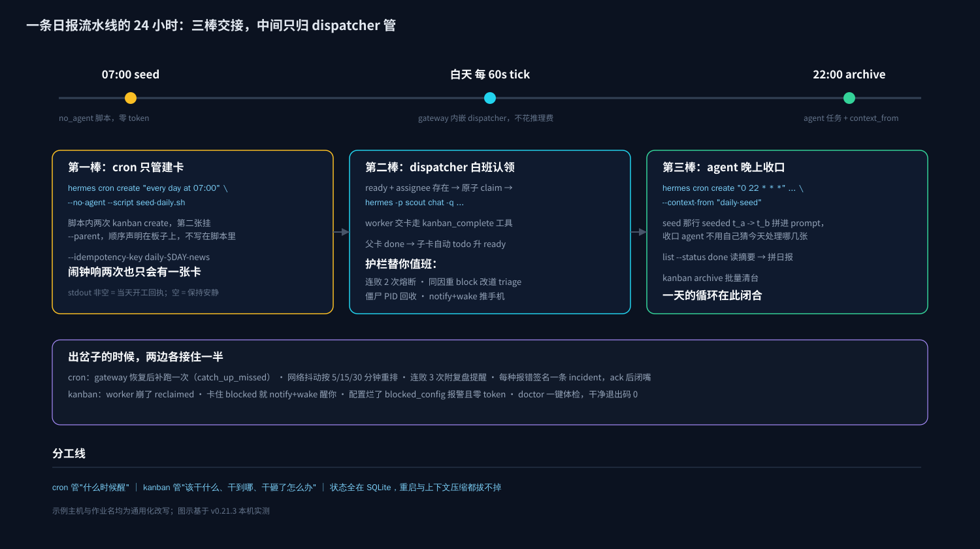Screen dimensions: 980x549
Task: Click card title "第二棒：dispatcher 白班认领"
Action: [x=440, y=167]
